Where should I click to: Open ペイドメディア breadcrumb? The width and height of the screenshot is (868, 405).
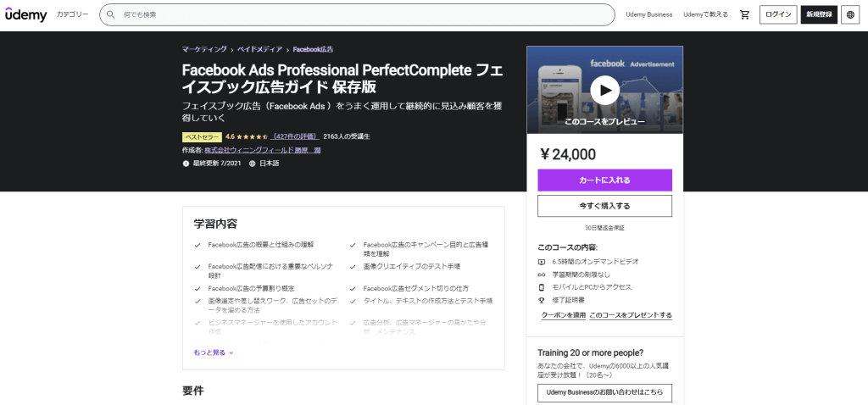tap(259, 49)
